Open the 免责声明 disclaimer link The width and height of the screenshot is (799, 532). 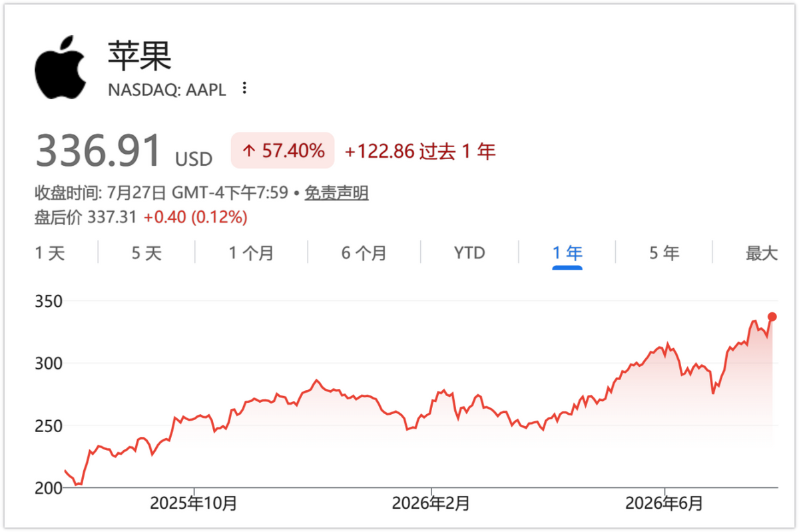pyautogui.click(x=336, y=193)
